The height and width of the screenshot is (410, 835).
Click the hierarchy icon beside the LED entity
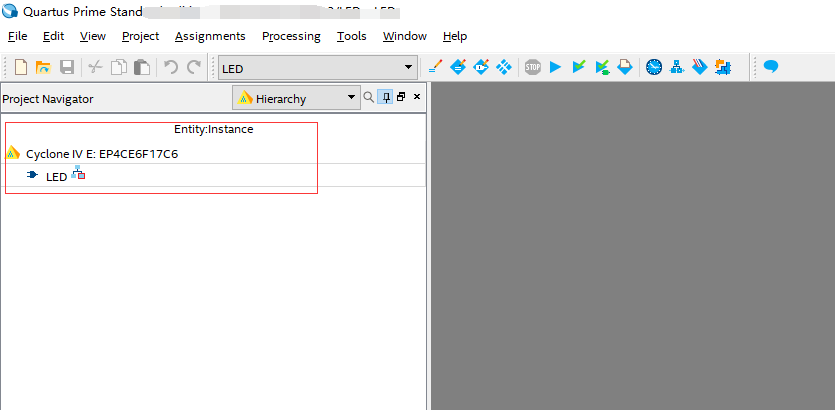tap(78, 173)
